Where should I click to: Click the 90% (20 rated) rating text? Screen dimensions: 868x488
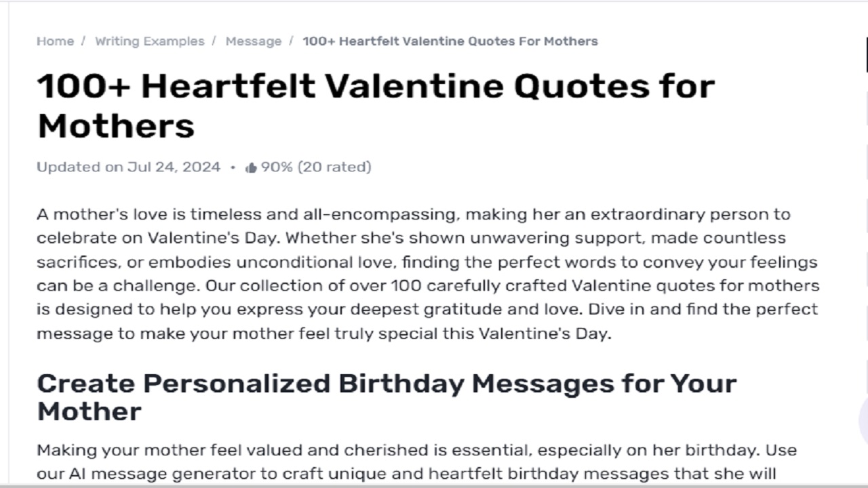click(314, 167)
